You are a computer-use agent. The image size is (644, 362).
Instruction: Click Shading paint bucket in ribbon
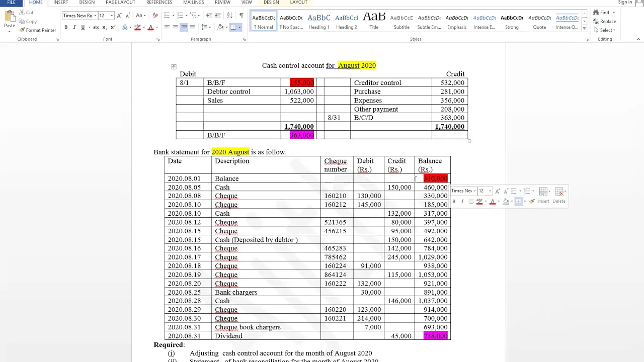[220, 27]
